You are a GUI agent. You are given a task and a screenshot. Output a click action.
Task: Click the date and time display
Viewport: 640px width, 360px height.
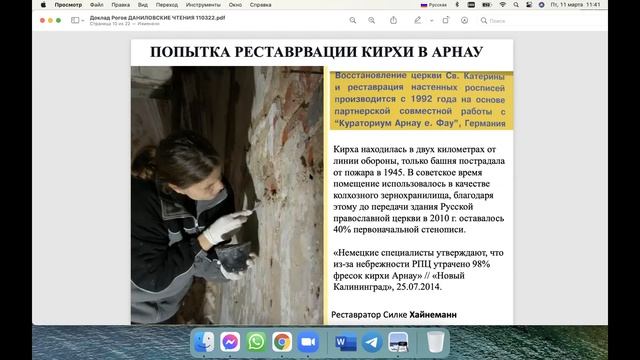coord(575,5)
